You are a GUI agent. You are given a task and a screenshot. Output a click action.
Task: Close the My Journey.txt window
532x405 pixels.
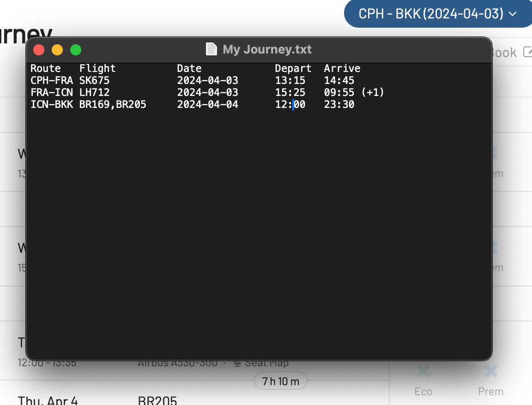pyautogui.click(x=39, y=50)
